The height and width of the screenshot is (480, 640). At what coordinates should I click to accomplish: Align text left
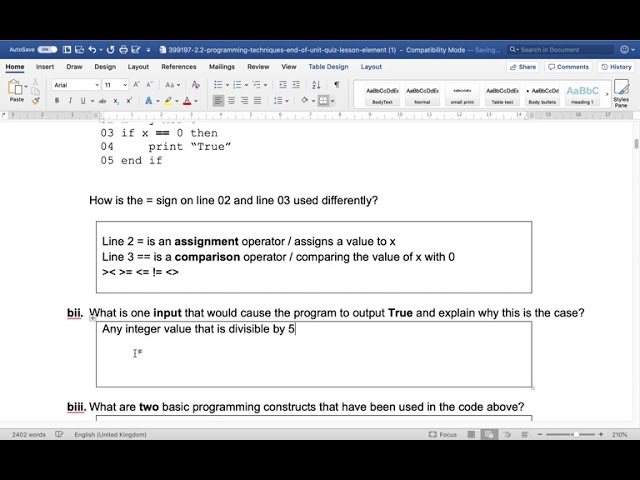click(x=218, y=100)
